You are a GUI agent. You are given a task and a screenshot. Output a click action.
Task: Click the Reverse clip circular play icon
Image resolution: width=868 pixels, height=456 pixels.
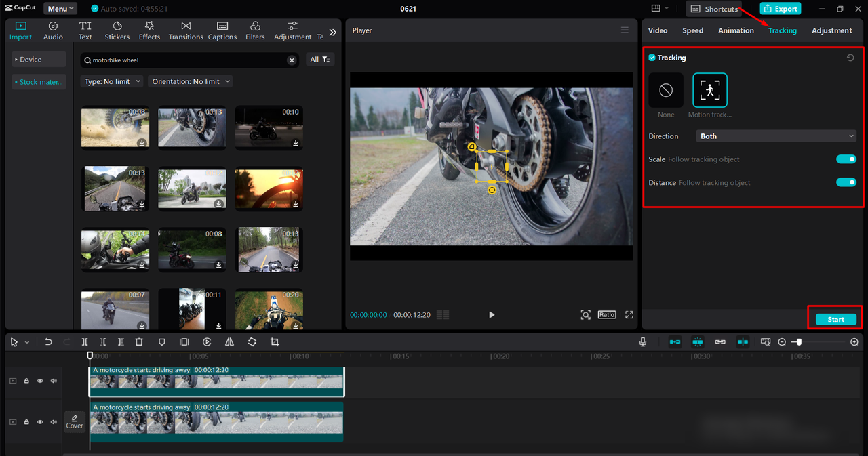[x=207, y=342]
